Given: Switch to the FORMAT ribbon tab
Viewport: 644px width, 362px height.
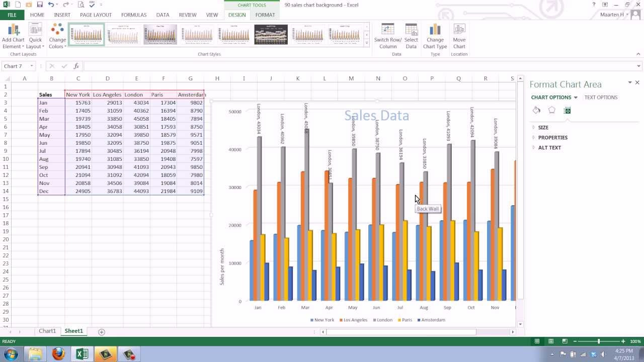Looking at the screenshot, I should 265,15.
